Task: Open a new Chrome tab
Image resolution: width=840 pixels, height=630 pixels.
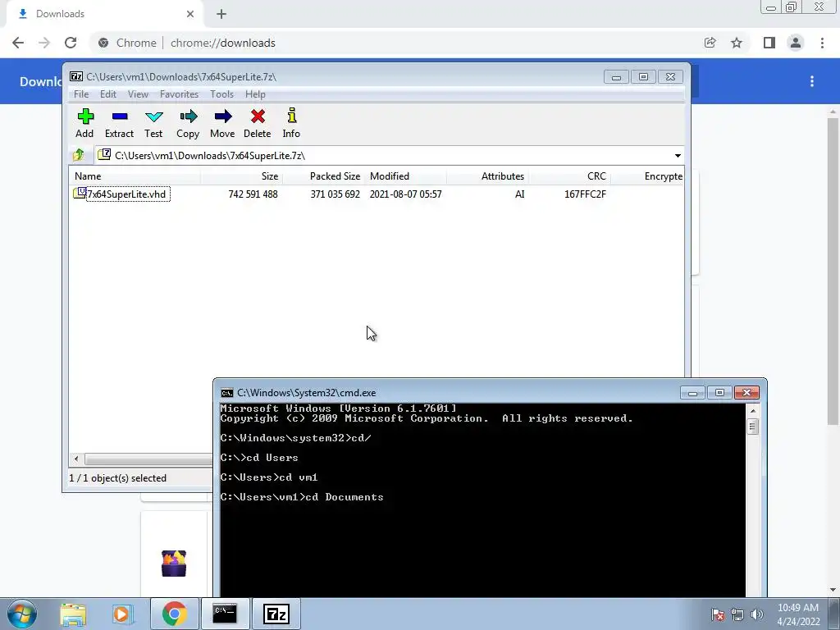Action: pyautogui.click(x=221, y=14)
